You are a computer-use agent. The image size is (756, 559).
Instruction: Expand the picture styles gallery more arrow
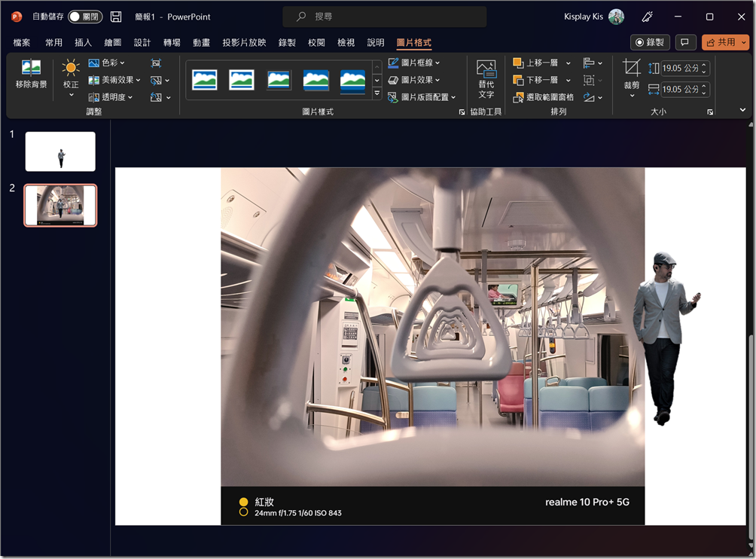point(377,93)
